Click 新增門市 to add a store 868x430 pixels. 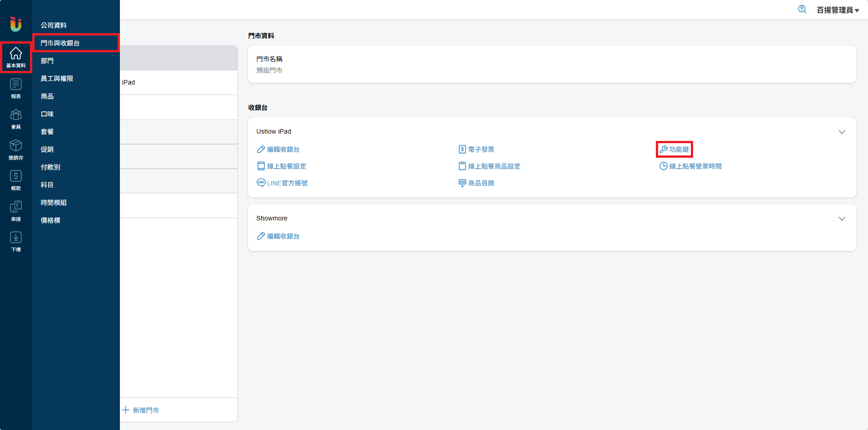(141, 410)
